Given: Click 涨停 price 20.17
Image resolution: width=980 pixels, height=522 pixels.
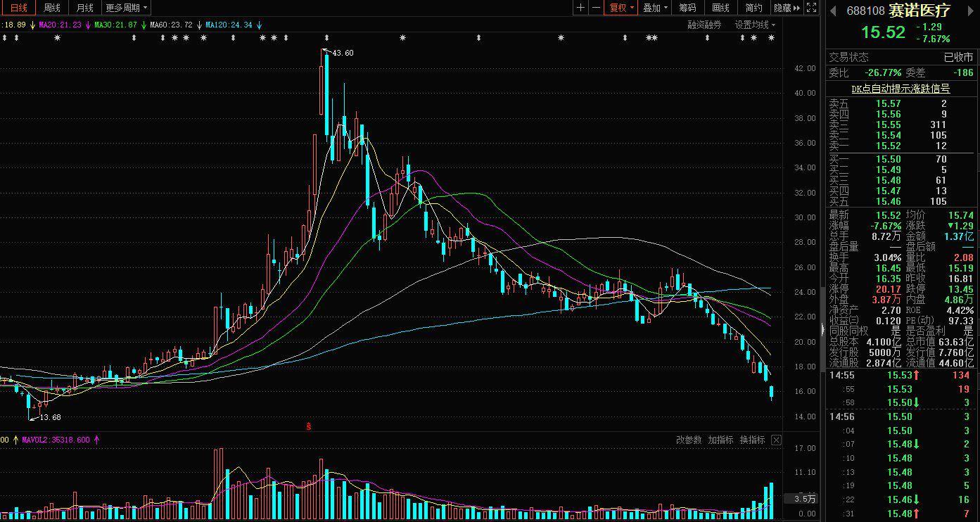Looking at the screenshot, I should coord(888,289).
